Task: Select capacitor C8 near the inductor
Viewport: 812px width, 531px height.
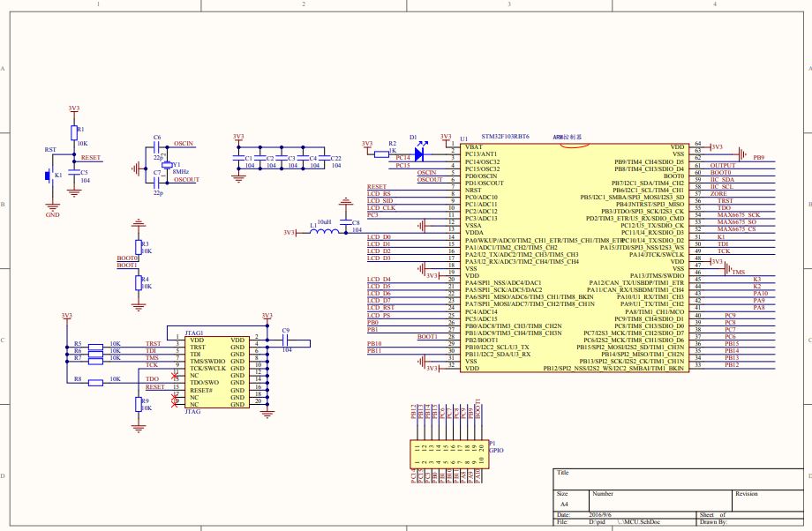Action: point(345,222)
